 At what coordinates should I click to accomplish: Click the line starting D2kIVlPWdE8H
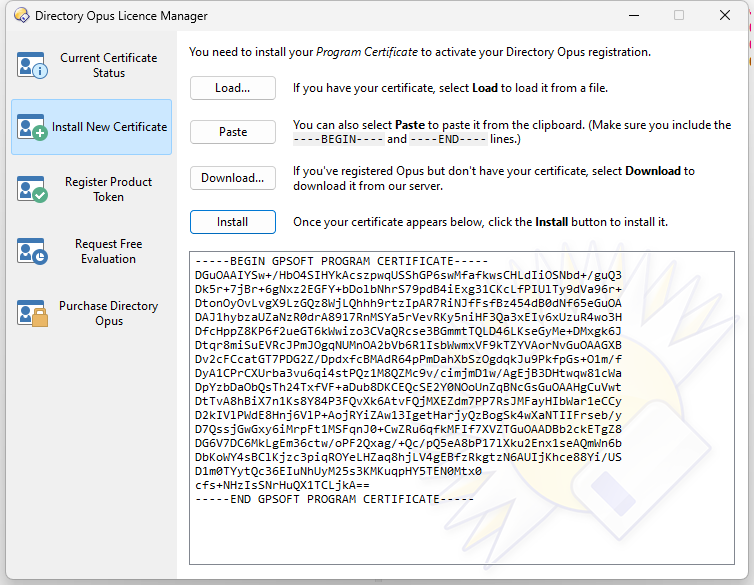pos(408,415)
